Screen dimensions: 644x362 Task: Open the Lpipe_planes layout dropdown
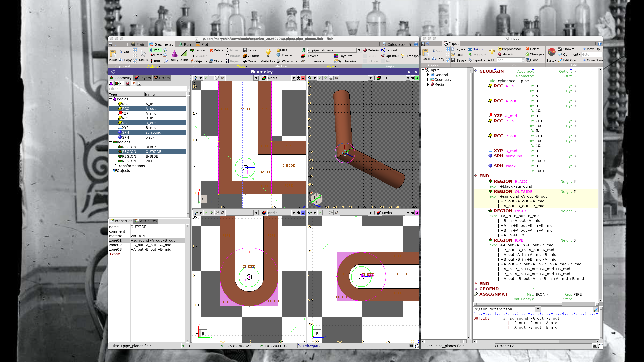[359, 50]
